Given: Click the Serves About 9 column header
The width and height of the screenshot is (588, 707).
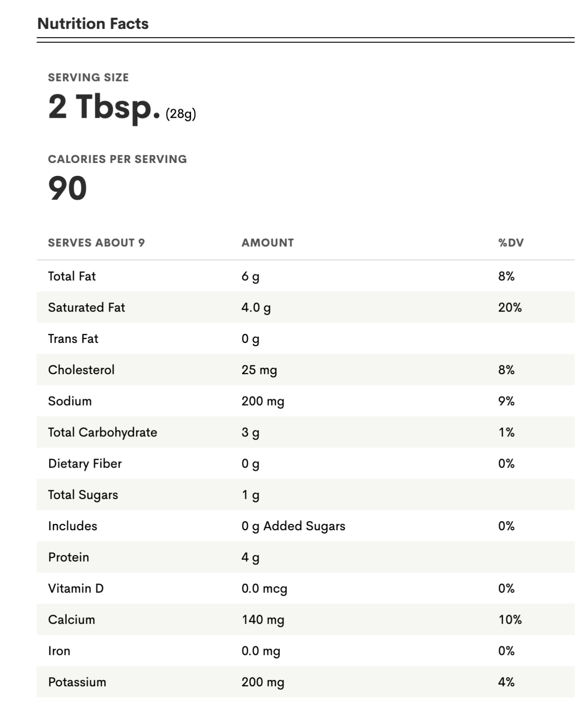Looking at the screenshot, I should pyautogui.click(x=96, y=243).
